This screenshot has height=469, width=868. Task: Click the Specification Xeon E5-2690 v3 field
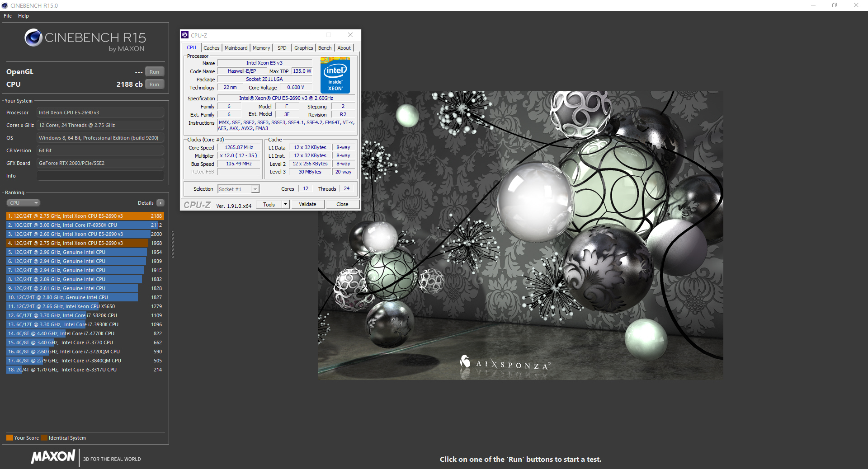coord(286,98)
